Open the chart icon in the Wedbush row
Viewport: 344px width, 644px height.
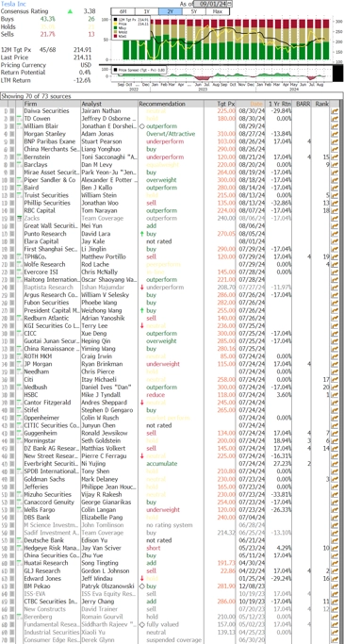(x=335, y=387)
